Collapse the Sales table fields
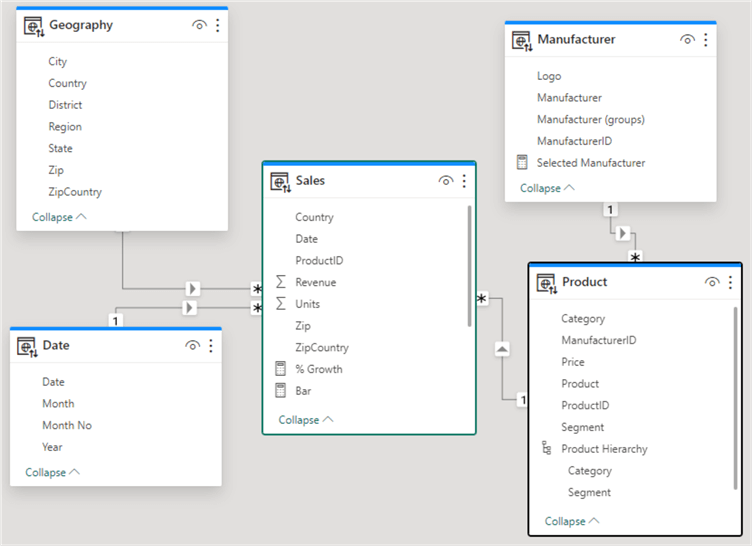752x546 pixels. click(x=306, y=420)
